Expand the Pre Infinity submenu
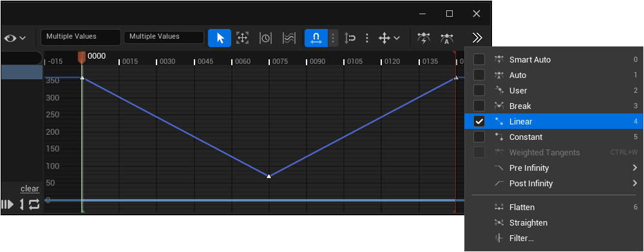Image resolution: width=644 pixels, height=252 pixels. 554,168
